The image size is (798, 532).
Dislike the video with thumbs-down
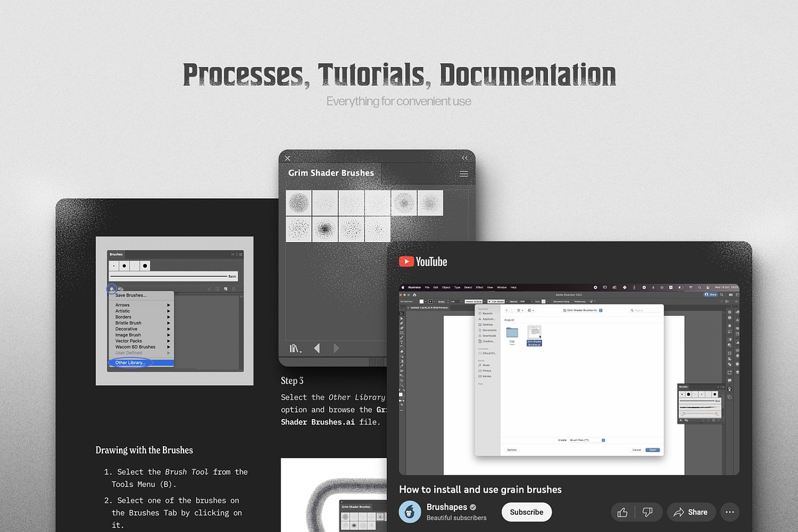pyautogui.click(x=646, y=512)
